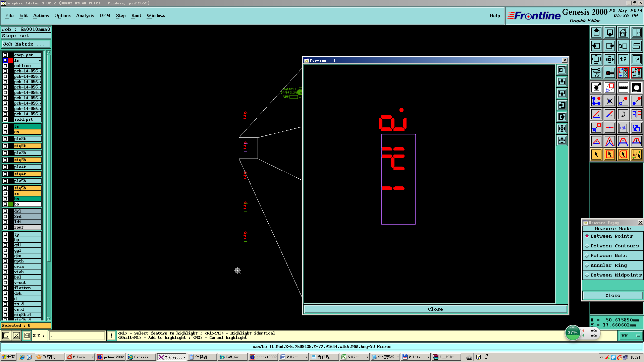Viewport: 644px width, 362px height.
Task: Click the Home view icon
Action: click(x=623, y=33)
